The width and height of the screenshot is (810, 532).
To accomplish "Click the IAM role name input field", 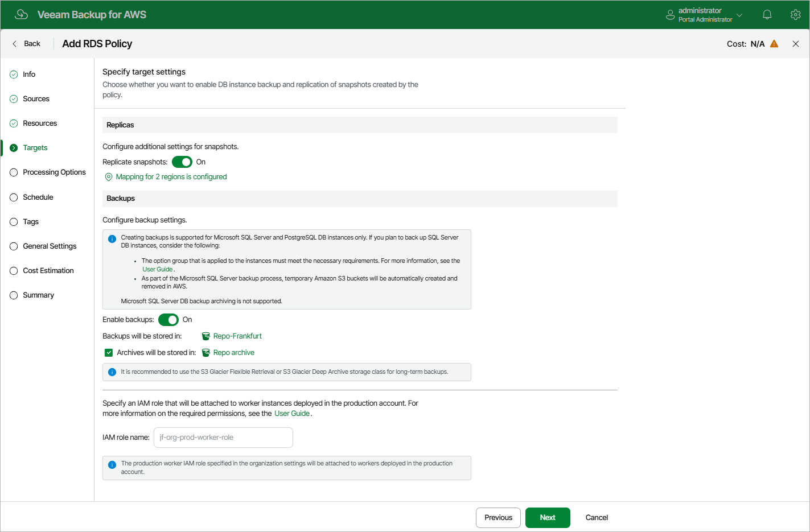I will pos(223,438).
